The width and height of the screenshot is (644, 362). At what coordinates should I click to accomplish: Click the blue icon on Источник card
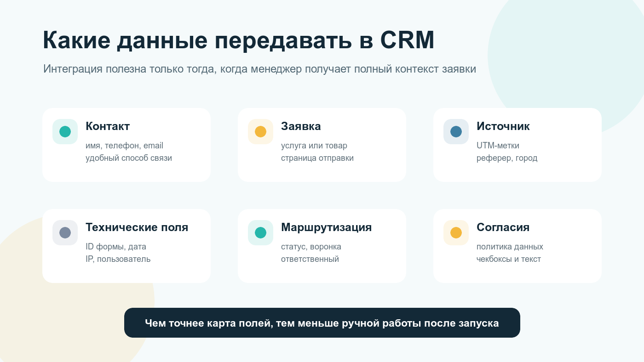click(x=456, y=132)
